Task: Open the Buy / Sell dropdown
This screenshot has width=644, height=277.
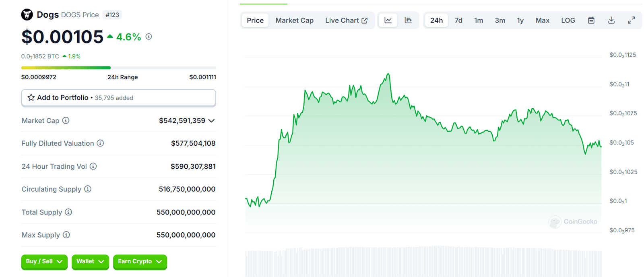Action: [44, 261]
